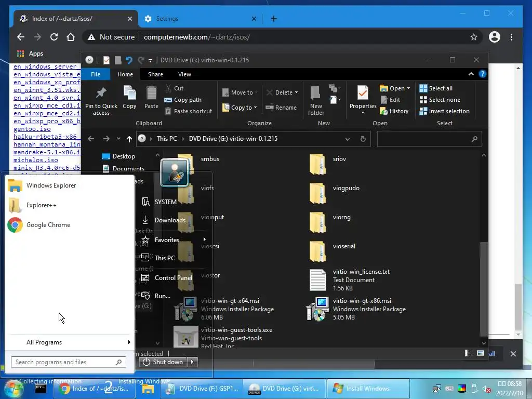Open recent locations dropdown arrow
The image size is (532, 399).
(118, 139)
